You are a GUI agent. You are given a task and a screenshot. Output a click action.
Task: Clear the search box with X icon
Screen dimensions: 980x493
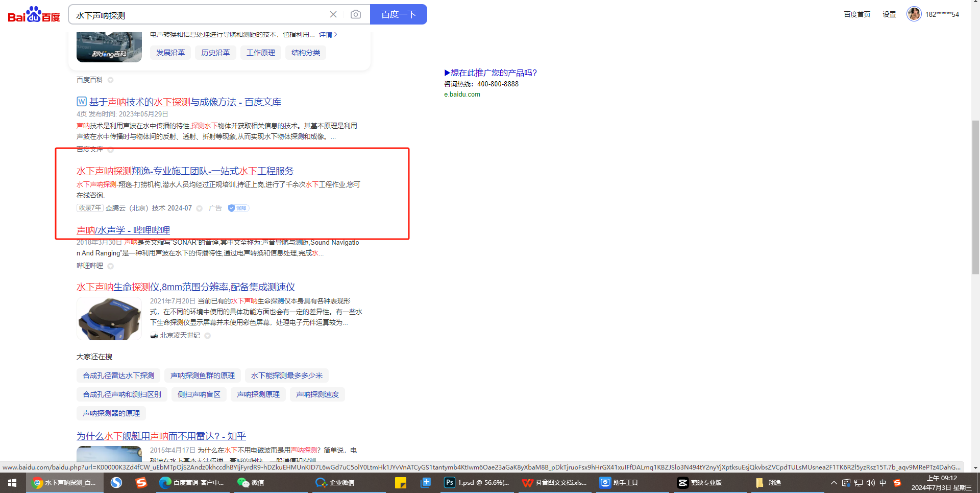[333, 14]
